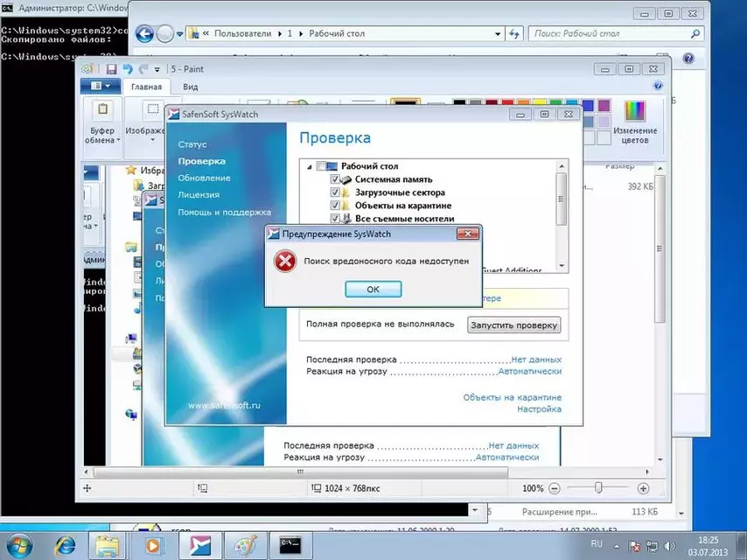Switch to the Главная tab in Paint
This screenshot has height=560, width=747.
coord(146,87)
